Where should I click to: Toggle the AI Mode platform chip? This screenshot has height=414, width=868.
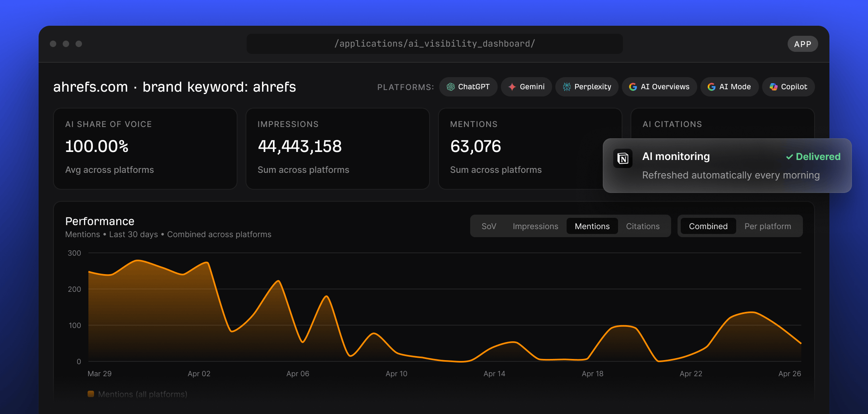click(x=729, y=87)
